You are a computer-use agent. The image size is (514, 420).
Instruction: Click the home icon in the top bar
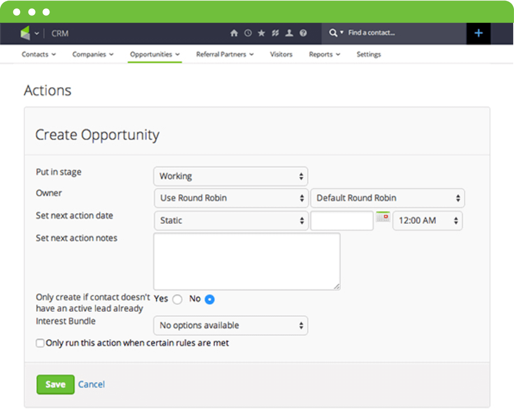coord(234,33)
